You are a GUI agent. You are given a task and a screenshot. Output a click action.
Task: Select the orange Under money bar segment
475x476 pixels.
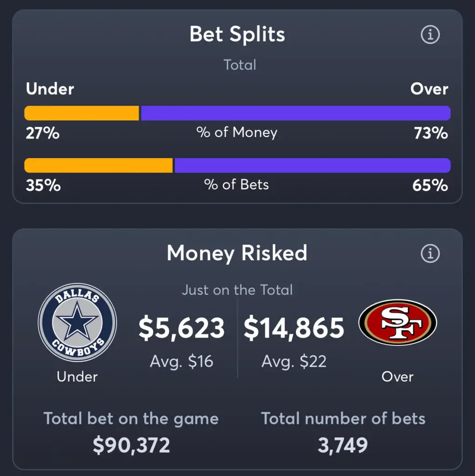tap(82, 113)
